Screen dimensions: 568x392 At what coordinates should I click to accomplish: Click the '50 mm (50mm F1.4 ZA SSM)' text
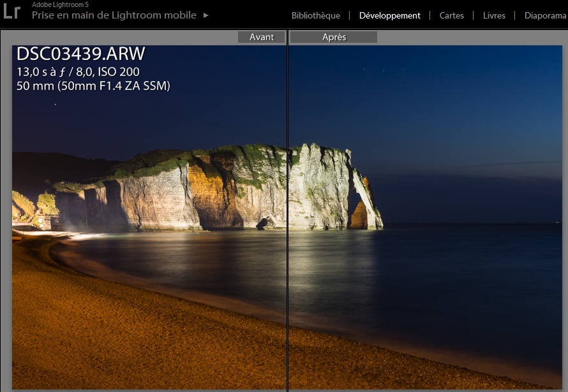pyautogui.click(x=93, y=86)
